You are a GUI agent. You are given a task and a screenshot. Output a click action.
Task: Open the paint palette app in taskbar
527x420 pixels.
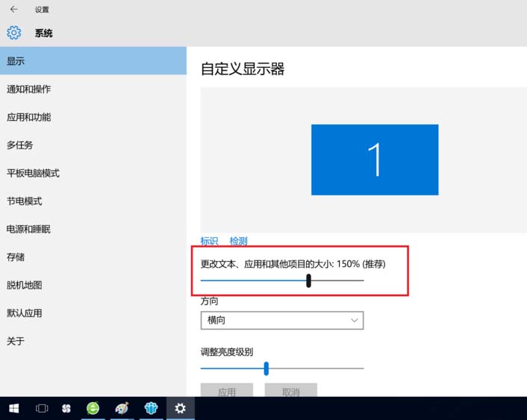(122, 408)
